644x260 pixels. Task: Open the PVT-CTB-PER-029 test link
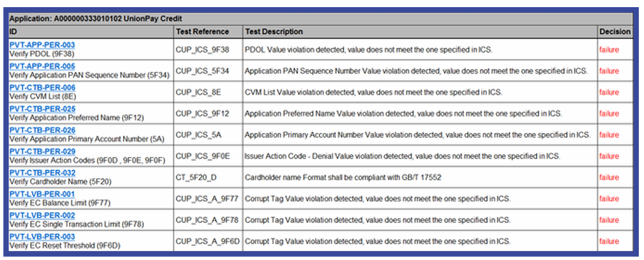(x=42, y=152)
